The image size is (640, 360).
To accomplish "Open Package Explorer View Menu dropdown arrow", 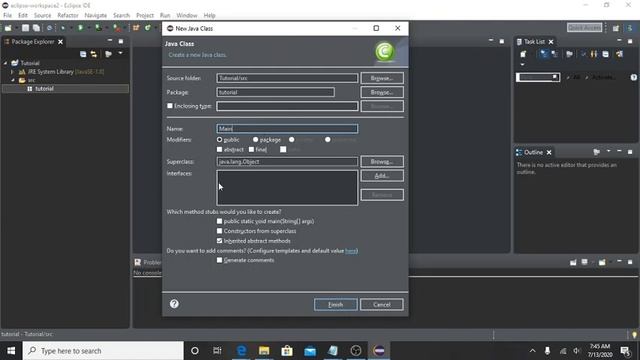I will coord(120,53).
